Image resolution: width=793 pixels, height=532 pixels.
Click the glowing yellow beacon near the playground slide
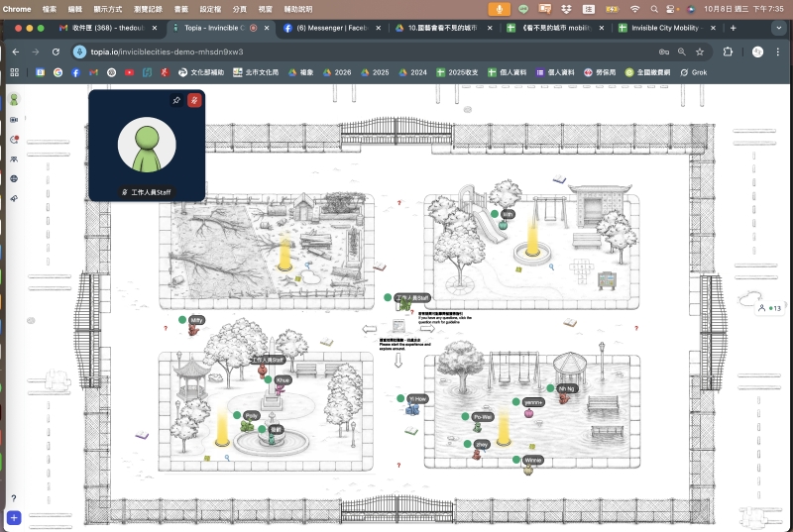[x=533, y=243]
